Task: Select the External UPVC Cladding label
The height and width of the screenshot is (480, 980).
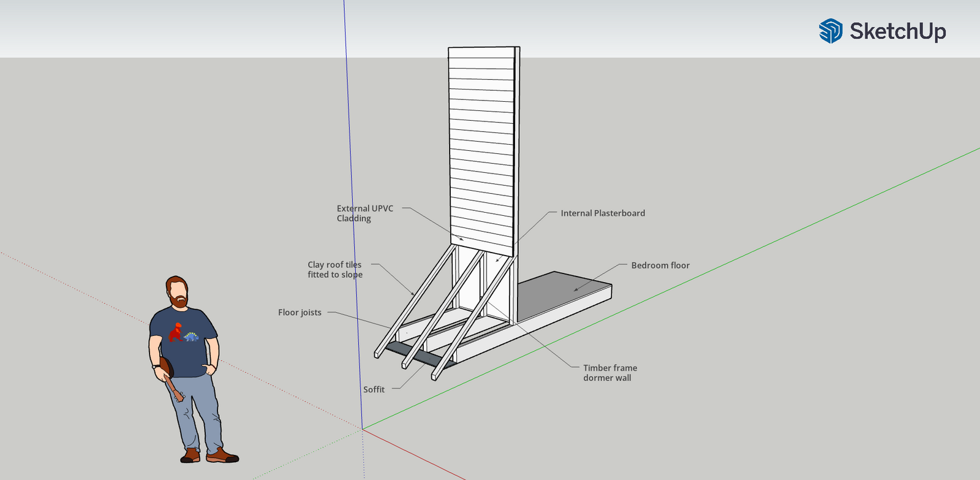Action: [365, 213]
